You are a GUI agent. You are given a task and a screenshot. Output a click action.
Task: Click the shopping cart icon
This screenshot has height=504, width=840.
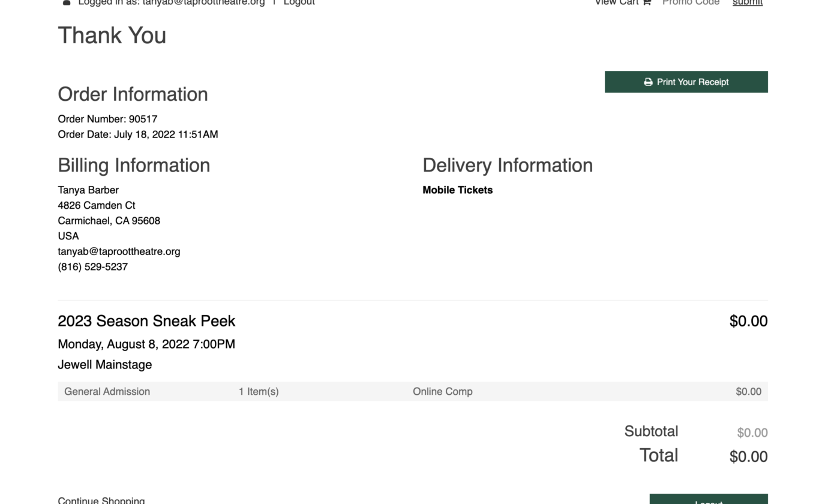point(647,2)
